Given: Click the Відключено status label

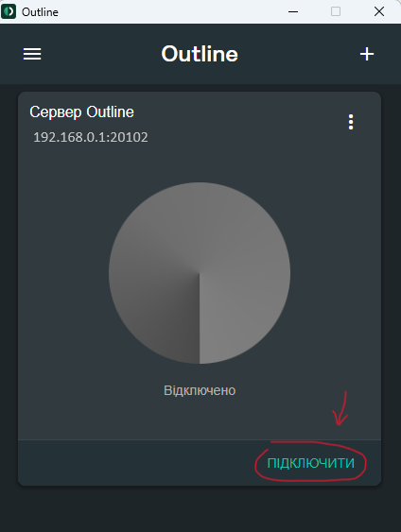Looking at the screenshot, I should (x=200, y=390).
